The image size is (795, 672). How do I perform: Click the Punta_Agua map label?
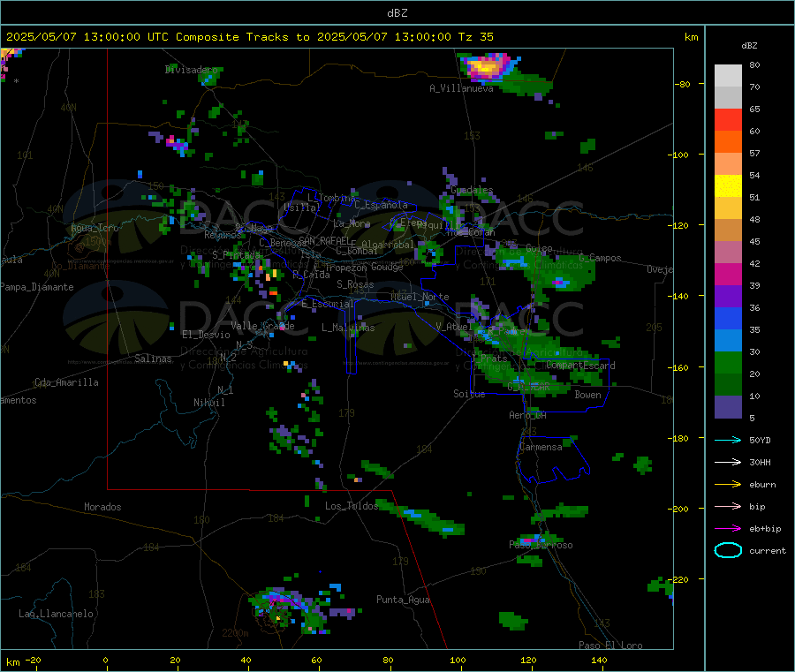pyautogui.click(x=403, y=600)
